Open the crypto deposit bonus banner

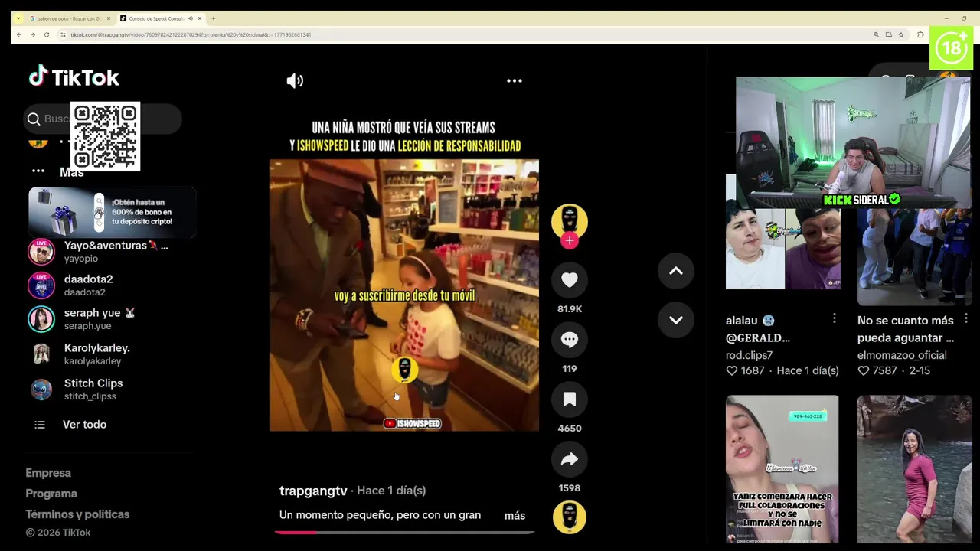113,211
